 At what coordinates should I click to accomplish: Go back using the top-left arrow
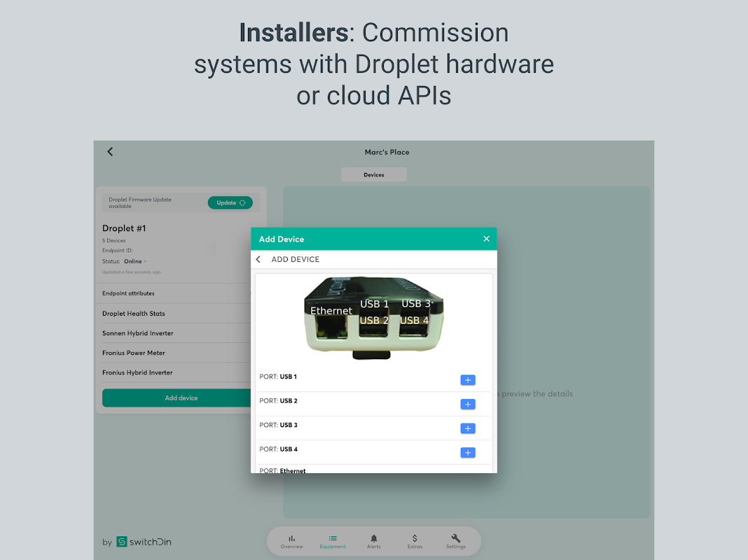click(110, 152)
